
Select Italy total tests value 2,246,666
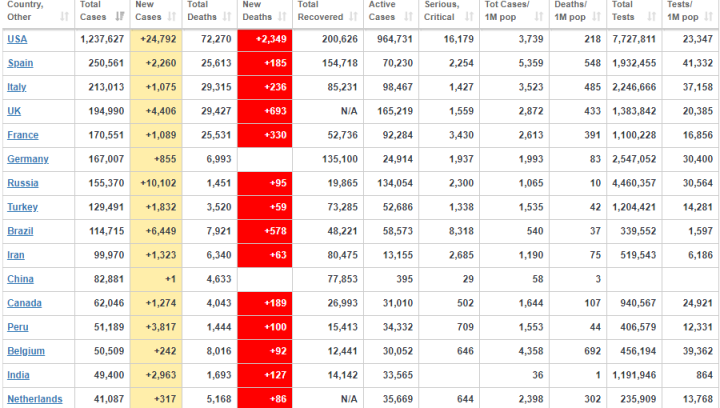(x=634, y=87)
